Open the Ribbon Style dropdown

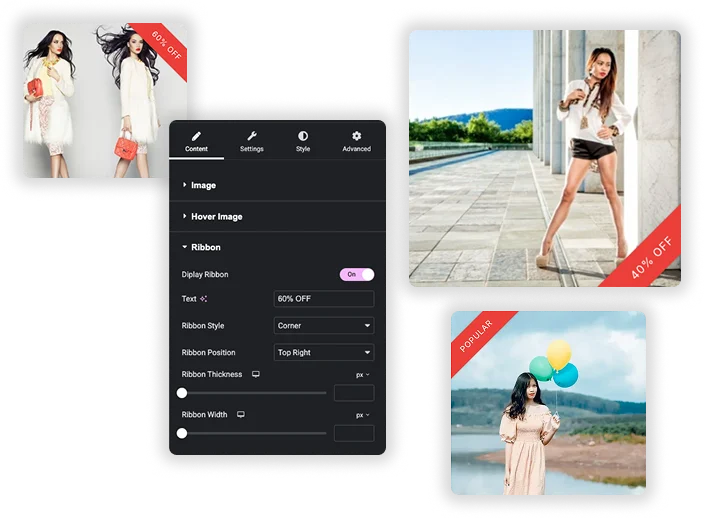324,326
